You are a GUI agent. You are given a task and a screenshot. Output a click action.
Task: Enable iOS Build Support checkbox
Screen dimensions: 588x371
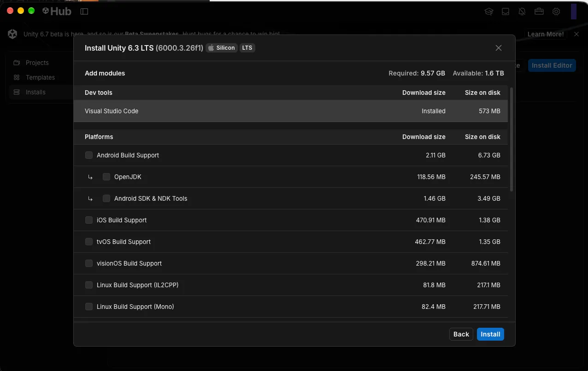89,220
